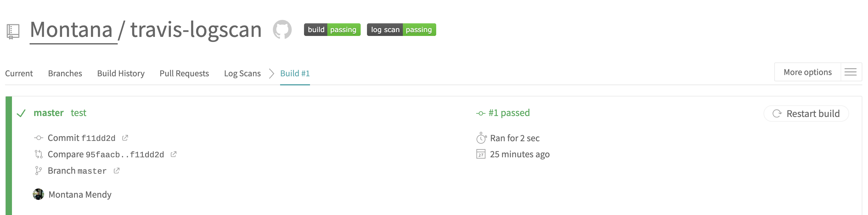Click the green checkmark beside master
868x215 pixels.
click(x=22, y=113)
